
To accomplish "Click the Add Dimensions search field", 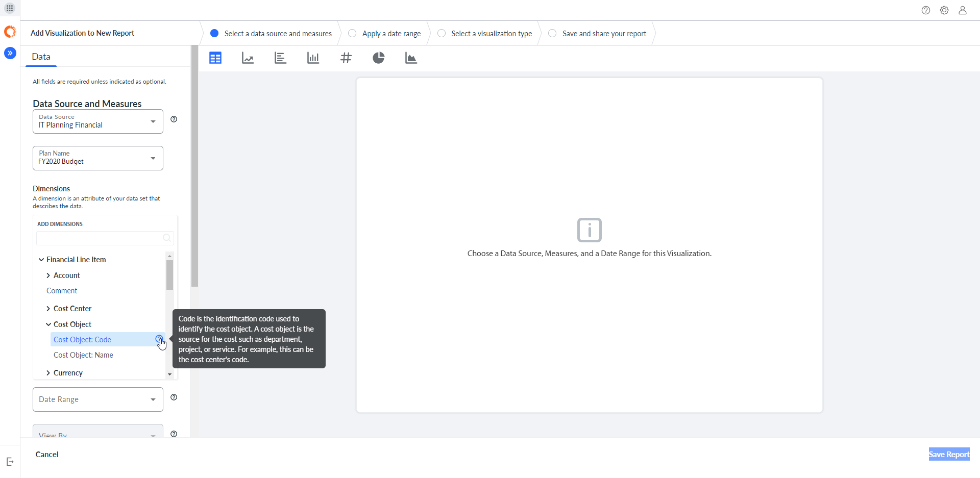I will click(x=105, y=238).
